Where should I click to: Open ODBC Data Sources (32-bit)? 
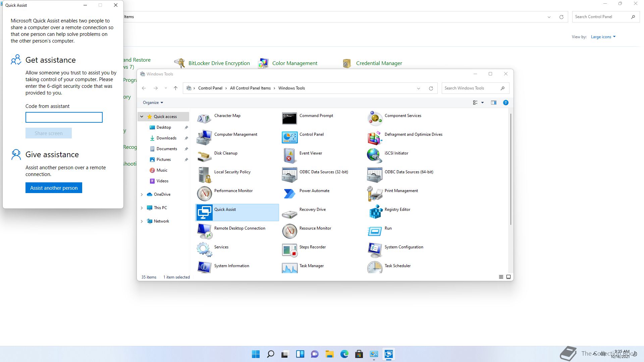pyautogui.click(x=289, y=175)
